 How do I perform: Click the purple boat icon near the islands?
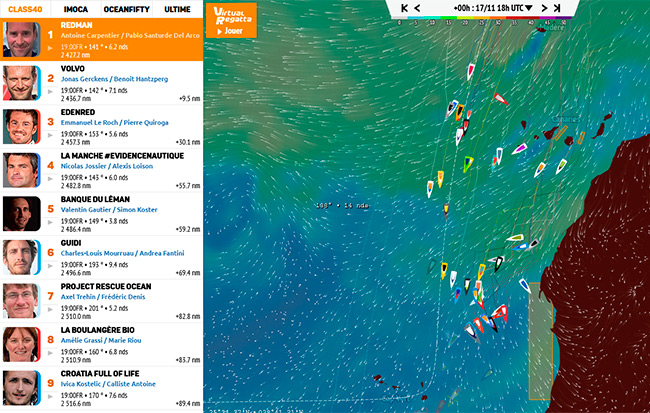[x=520, y=148]
